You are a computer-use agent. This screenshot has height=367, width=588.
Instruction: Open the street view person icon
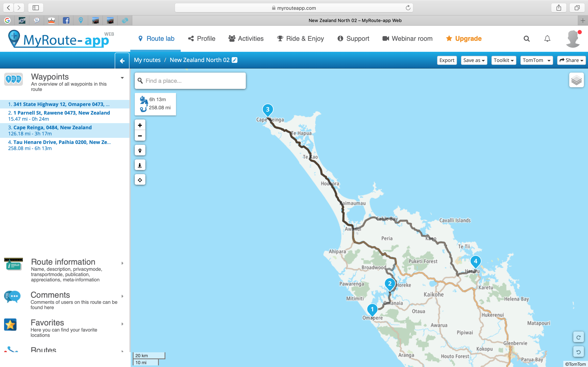140,165
